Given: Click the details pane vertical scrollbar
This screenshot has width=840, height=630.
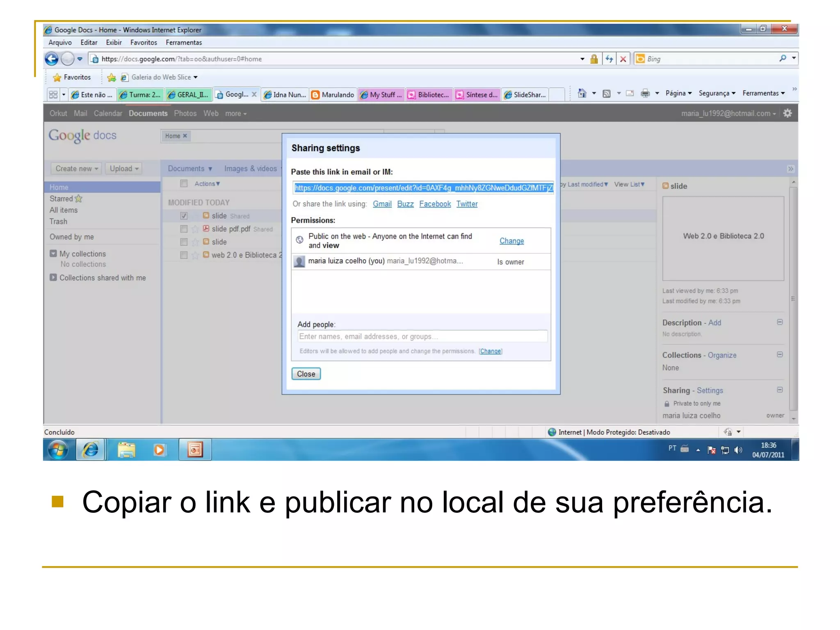Looking at the screenshot, I should pyautogui.click(x=794, y=300).
